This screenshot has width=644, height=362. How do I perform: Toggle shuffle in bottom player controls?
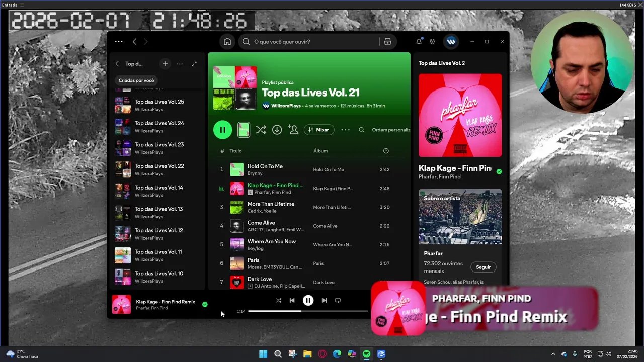(278, 300)
